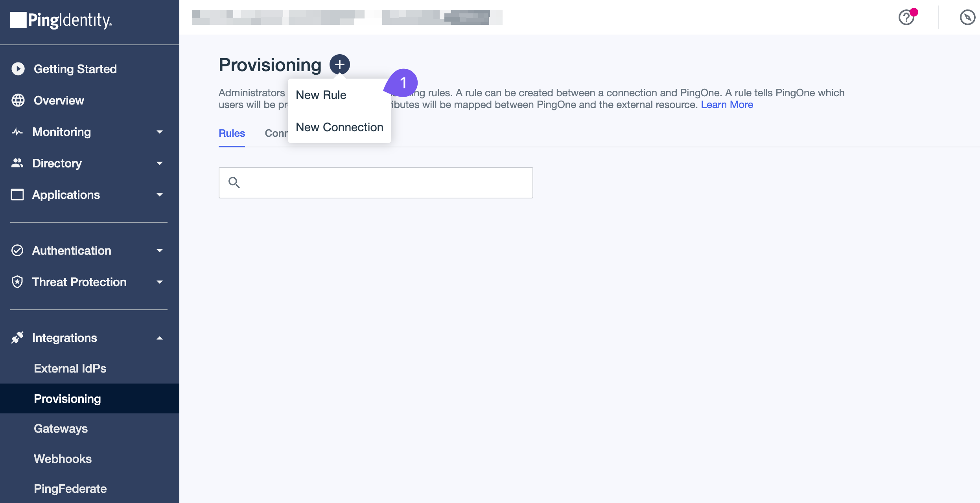Open the help question-mark icon
This screenshot has height=503, width=980.
point(906,17)
